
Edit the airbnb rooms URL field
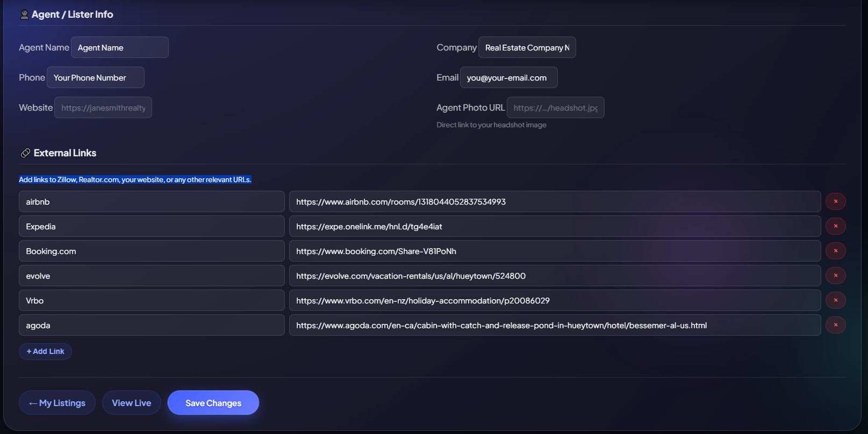555,202
